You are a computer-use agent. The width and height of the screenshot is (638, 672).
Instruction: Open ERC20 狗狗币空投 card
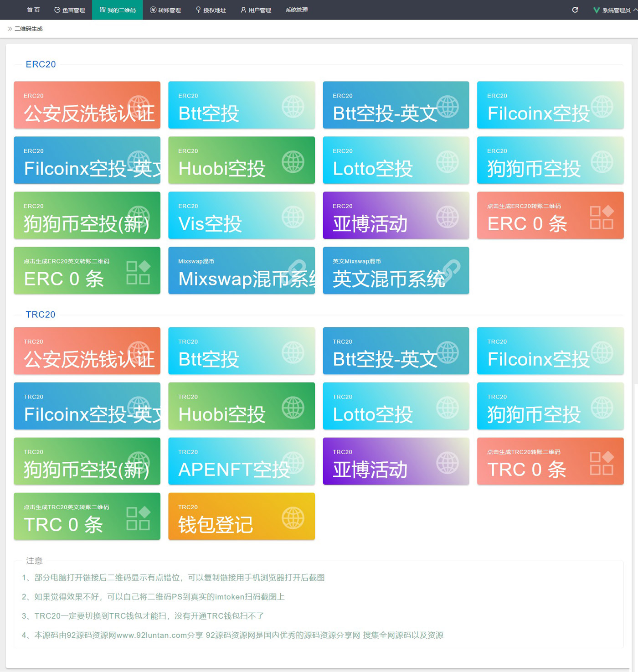click(x=551, y=160)
